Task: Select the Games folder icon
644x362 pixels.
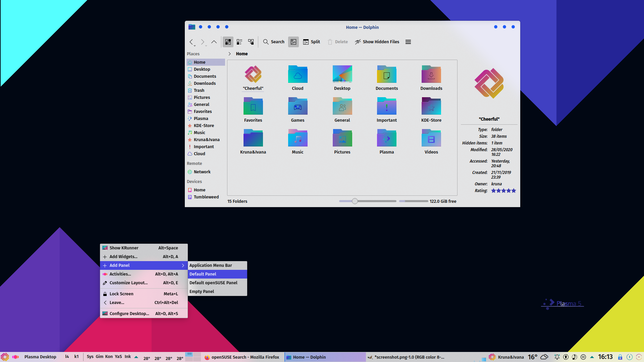Action: point(298,107)
